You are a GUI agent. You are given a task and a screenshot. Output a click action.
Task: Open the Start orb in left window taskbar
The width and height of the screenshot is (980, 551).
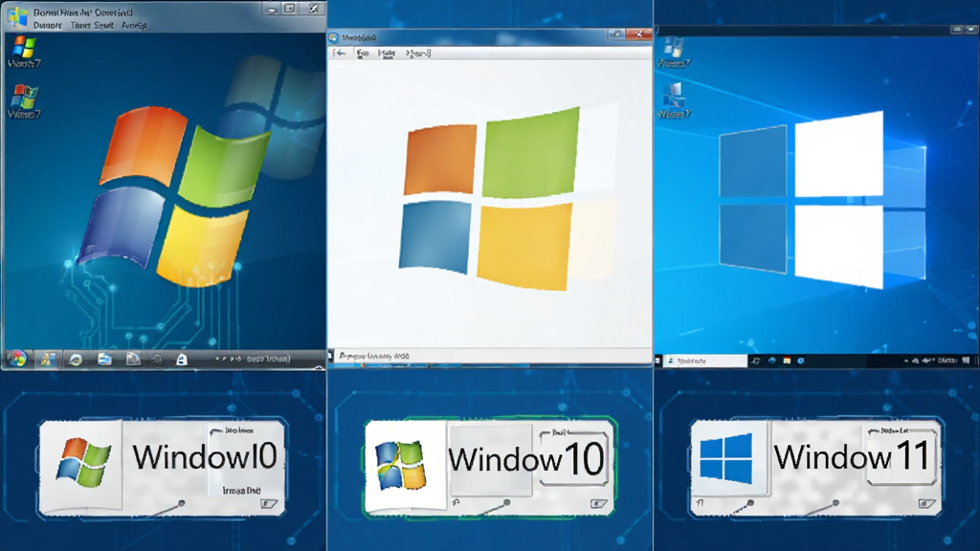click(17, 359)
